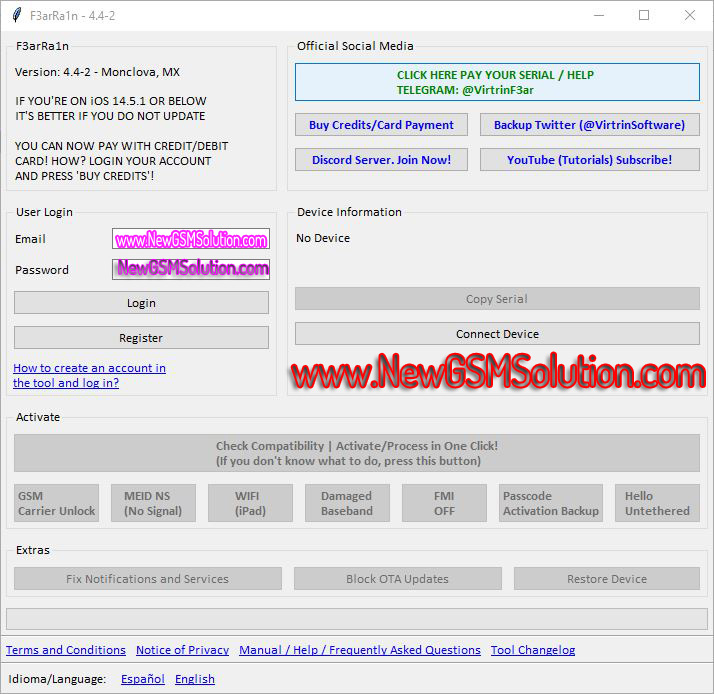
Task: Open Buy Credits/Card Payment
Action: click(381, 125)
